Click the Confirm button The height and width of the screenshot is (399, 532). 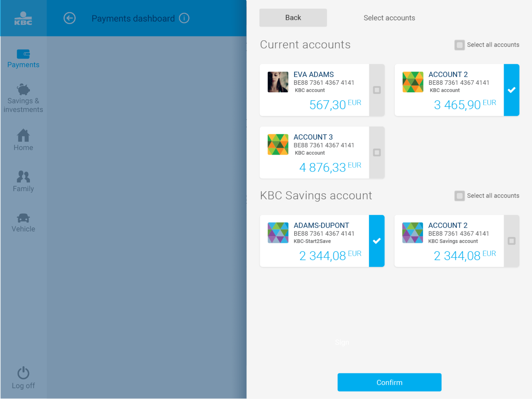pos(389,382)
